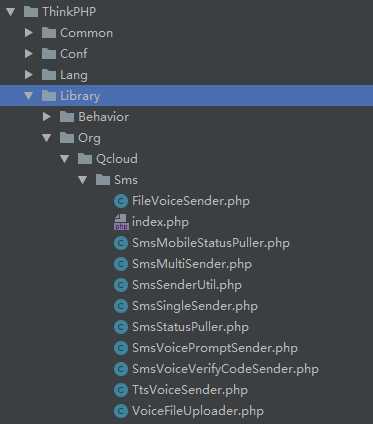
Task: Expand the Behavior folder arrow
Action: (x=47, y=117)
